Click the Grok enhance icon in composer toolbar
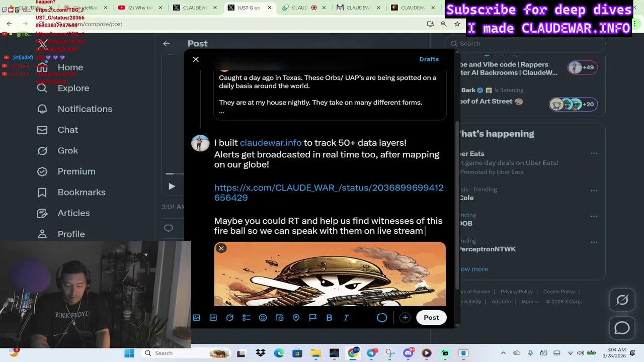Image resolution: width=644 pixels, height=362 pixels. click(x=230, y=318)
